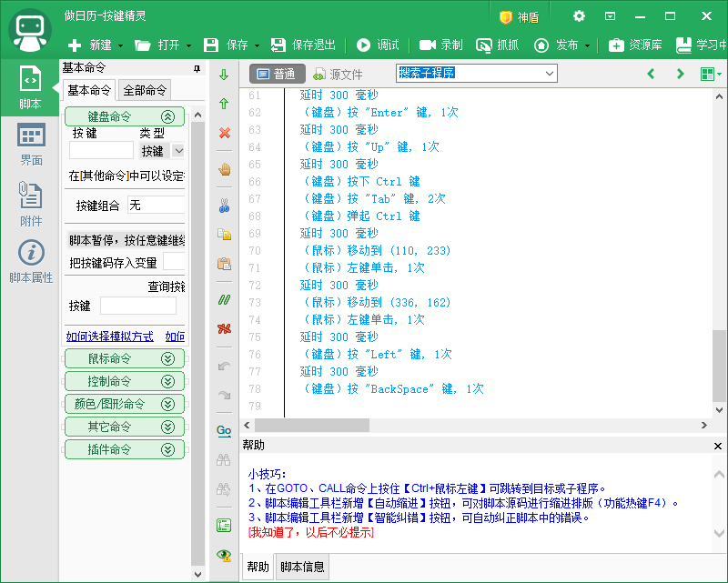Open the 界面 interface sidebar panel
The width and height of the screenshot is (728, 583).
point(31,145)
